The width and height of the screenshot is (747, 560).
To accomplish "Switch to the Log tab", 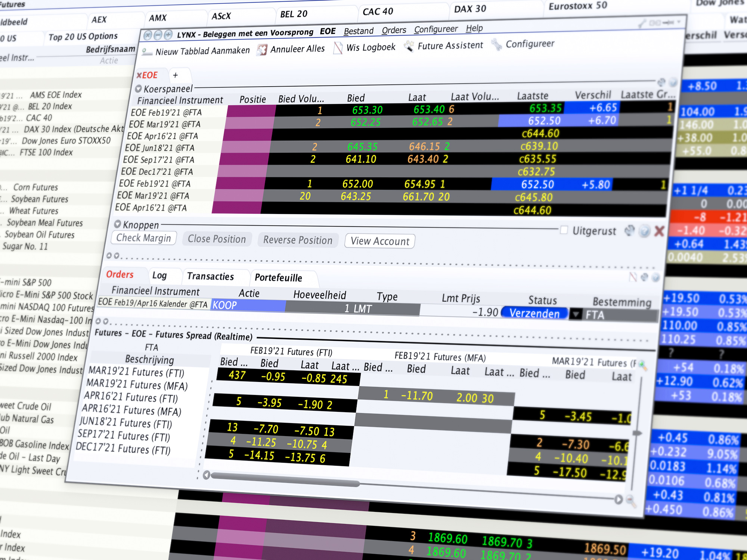I will [x=159, y=276].
